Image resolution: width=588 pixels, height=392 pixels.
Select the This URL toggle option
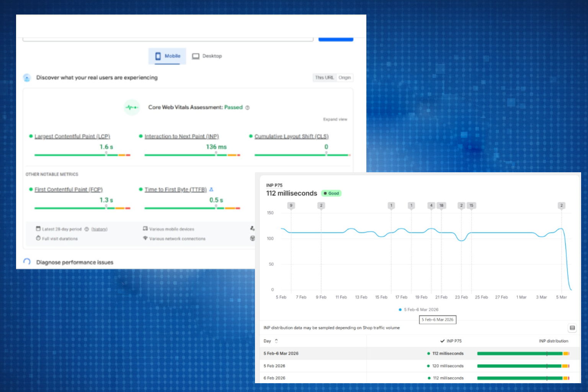coord(324,77)
